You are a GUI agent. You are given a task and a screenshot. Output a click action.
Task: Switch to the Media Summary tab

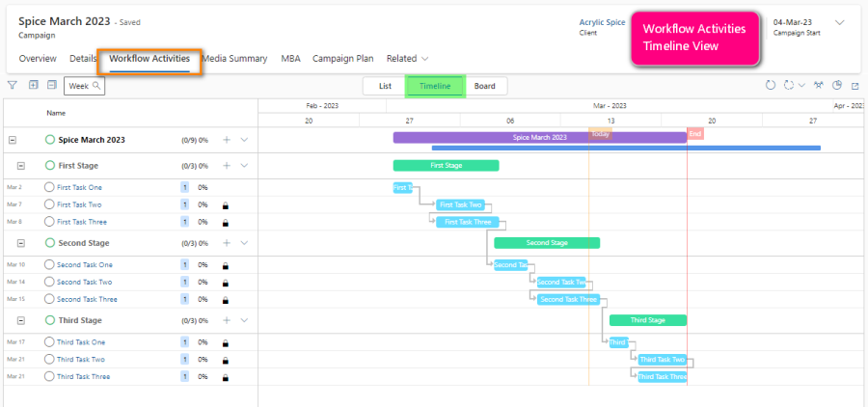pyautogui.click(x=234, y=59)
